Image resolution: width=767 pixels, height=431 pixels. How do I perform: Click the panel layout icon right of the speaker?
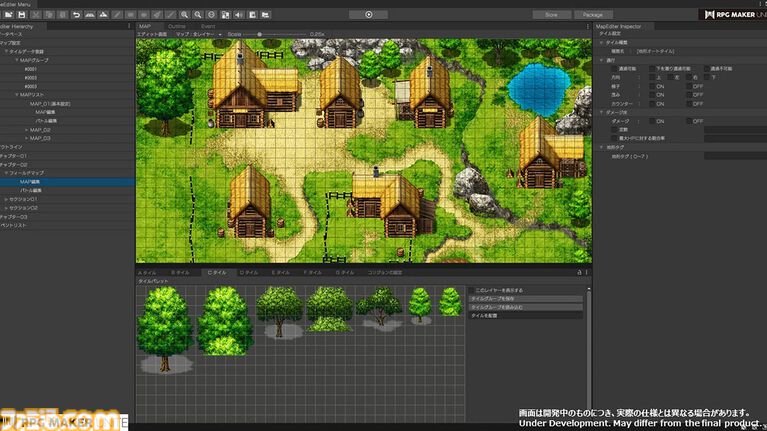(x=252, y=15)
